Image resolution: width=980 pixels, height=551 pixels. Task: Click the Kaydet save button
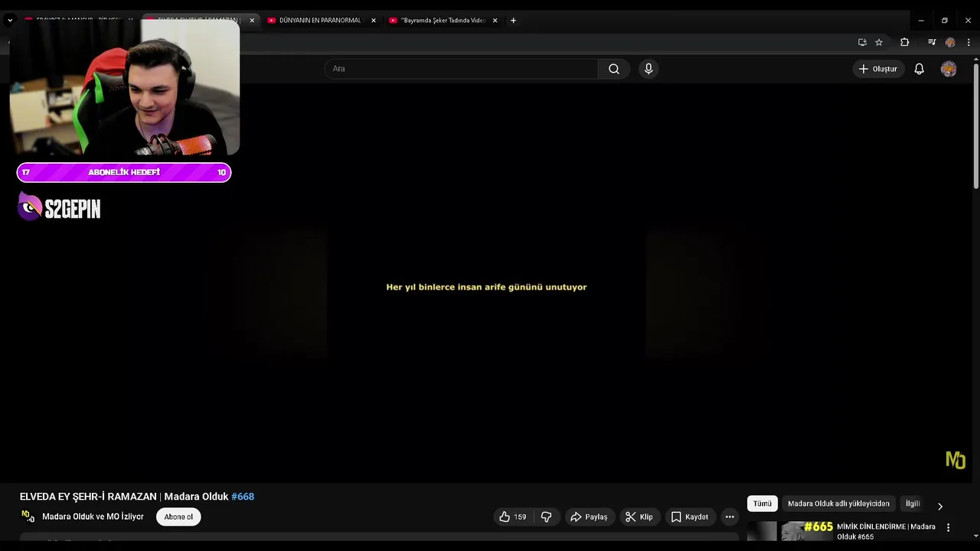690,517
